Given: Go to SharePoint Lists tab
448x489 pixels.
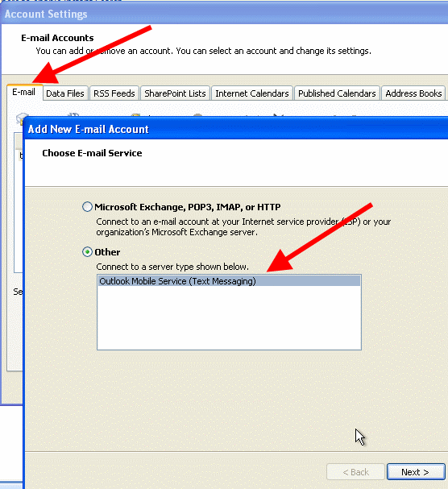Looking at the screenshot, I should (175, 93).
